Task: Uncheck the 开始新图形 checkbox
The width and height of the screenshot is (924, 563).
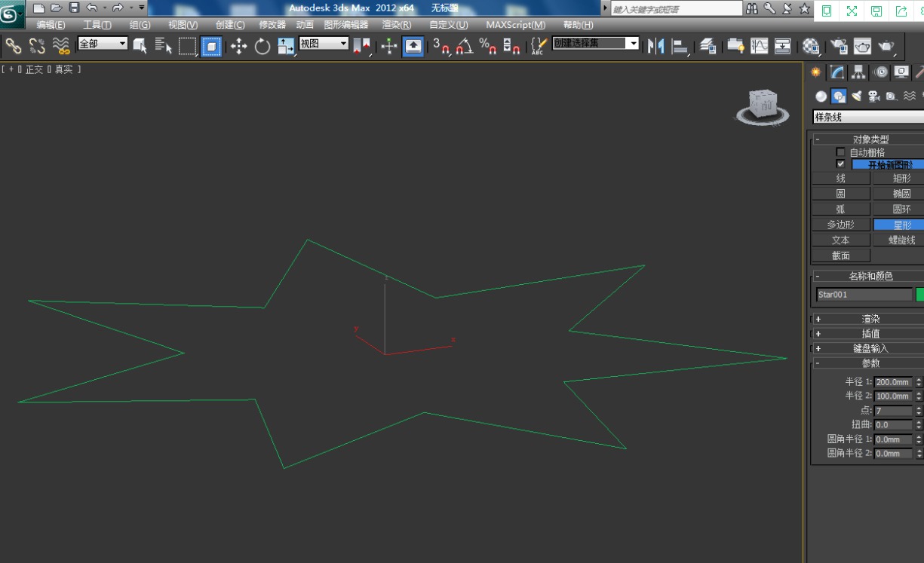Action: coord(841,164)
